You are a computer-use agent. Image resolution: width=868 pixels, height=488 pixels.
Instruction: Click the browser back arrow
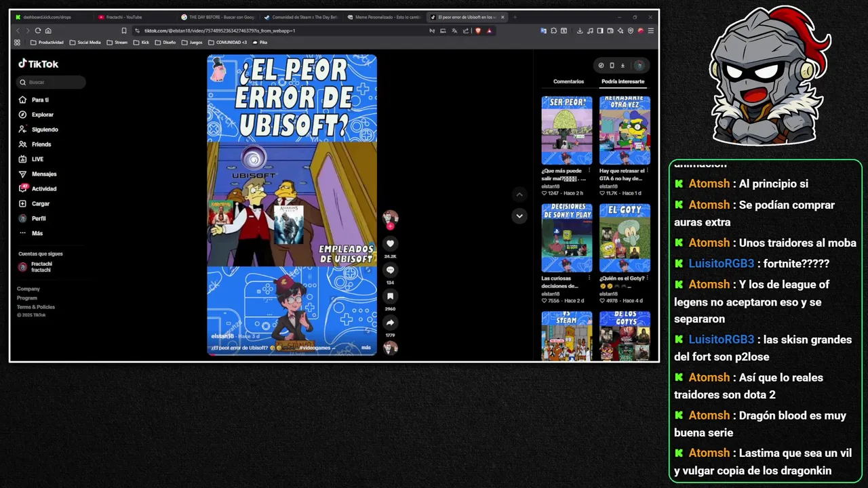tap(18, 30)
